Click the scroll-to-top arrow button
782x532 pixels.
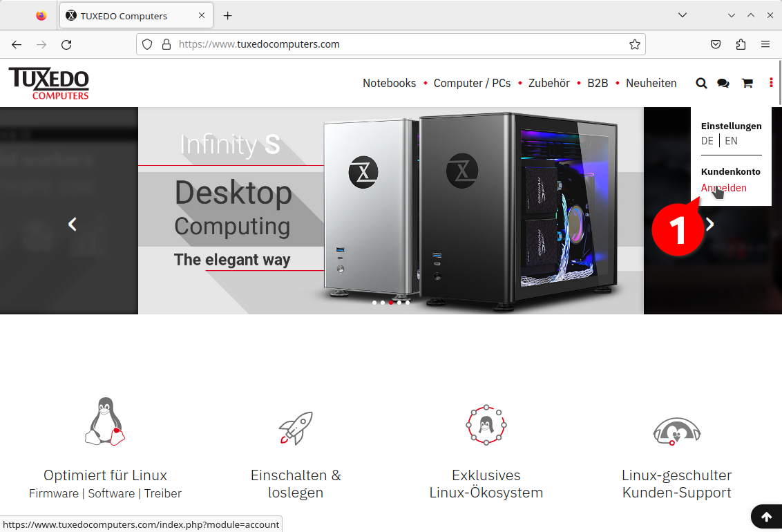click(x=767, y=517)
